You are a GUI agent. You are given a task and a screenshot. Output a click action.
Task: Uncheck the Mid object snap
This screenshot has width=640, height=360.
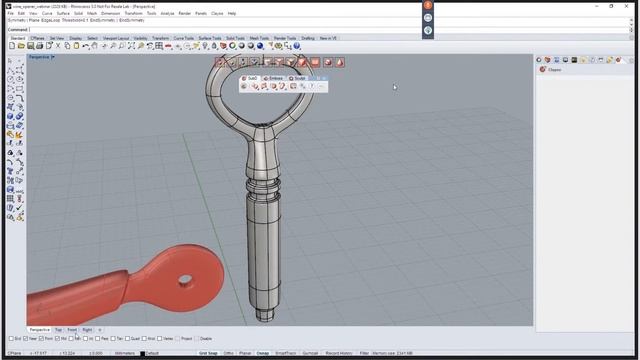(x=57, y=338)
